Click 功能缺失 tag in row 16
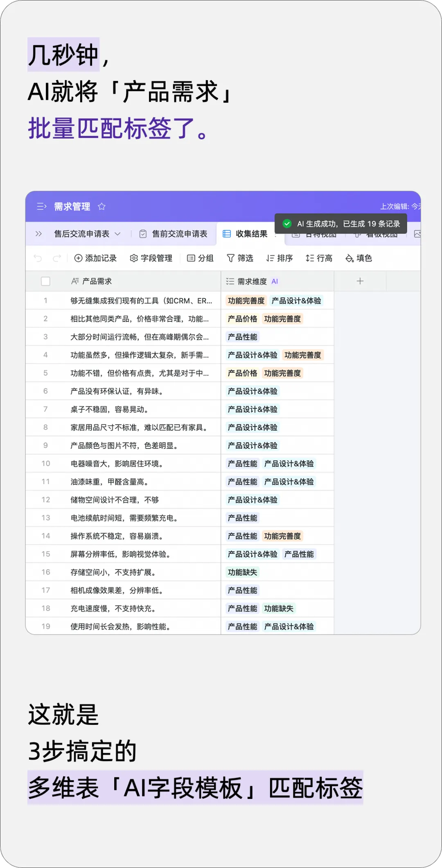442x868 pixels. pyautogui.click(x=243, y=572)
